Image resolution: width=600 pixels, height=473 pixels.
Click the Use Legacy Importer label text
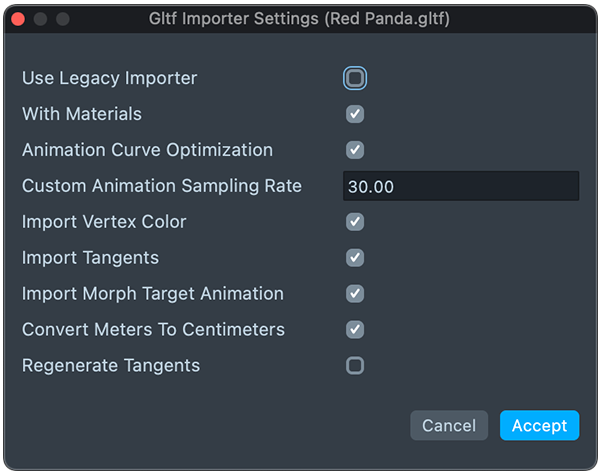coord(110,78)
